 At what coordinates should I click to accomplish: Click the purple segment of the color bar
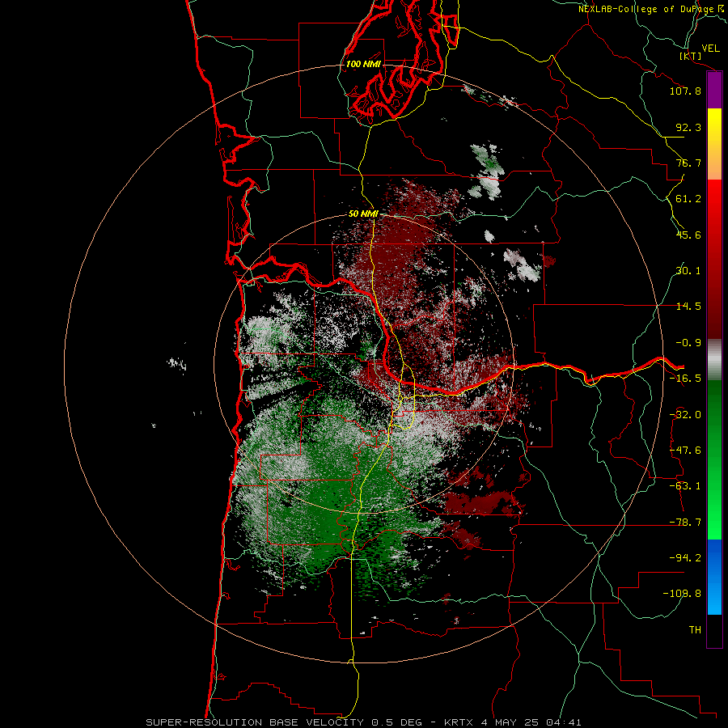[x=714, y=90]
